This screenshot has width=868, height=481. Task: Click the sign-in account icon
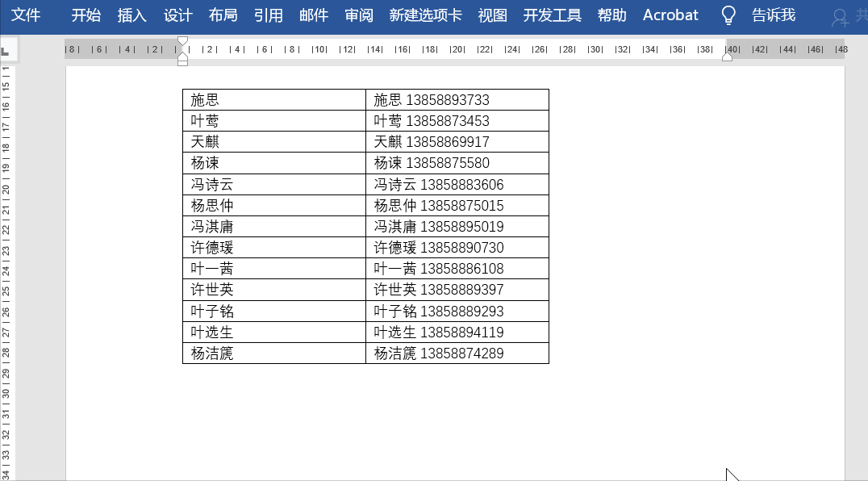[839, 15]
